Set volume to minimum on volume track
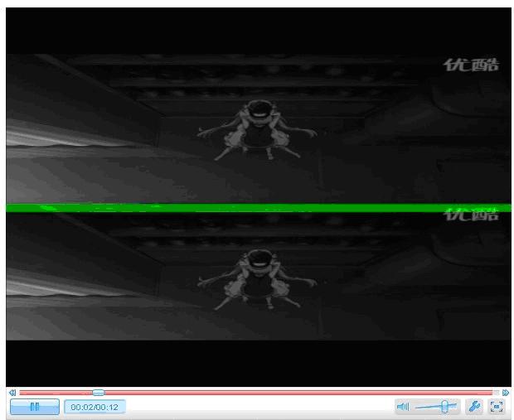514x420 pixels. (x=416, y=407)
